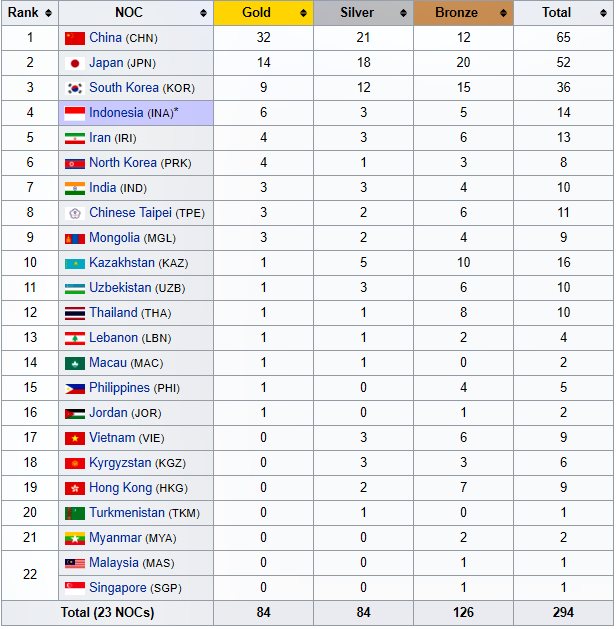Click the Myanmar flag icon
The height and width of the screenshot is (629, 616).
pyautogui.click(x=75, y=538)
